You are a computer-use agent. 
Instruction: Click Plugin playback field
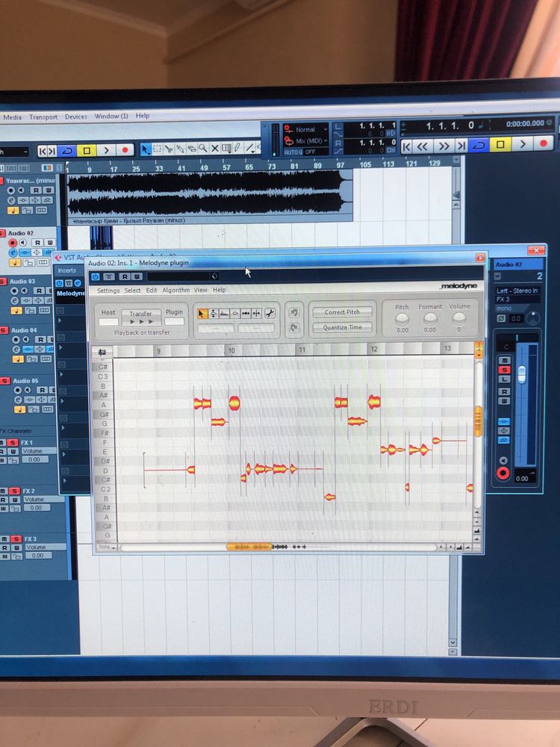coord(174,321)
